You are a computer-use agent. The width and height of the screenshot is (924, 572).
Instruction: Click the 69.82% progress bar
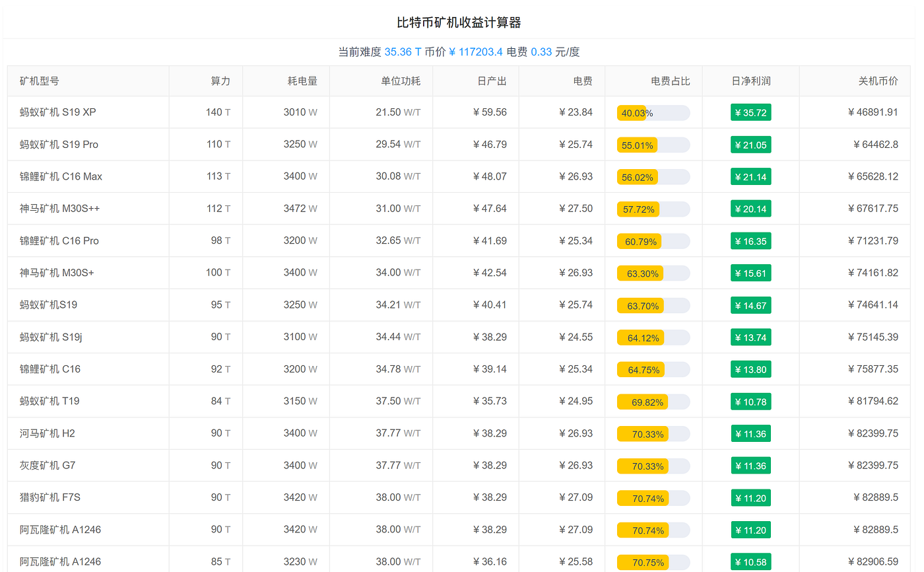[653, 402]
